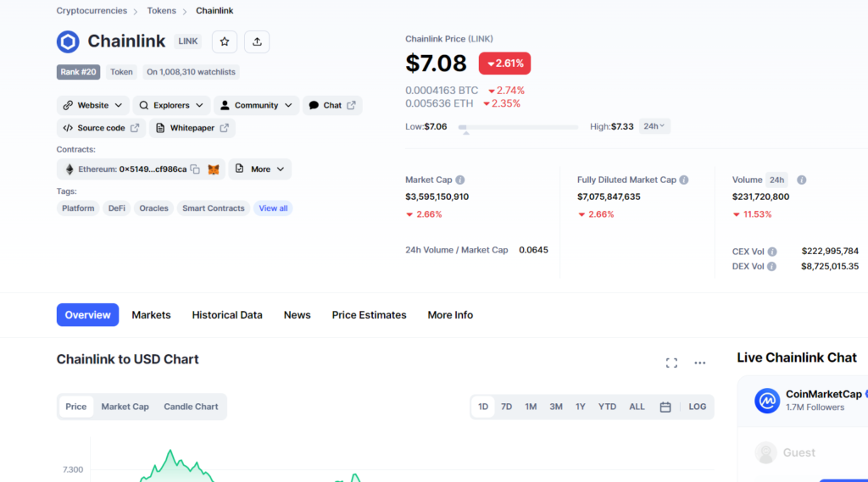The width and height of the screenshot is (868, 482).
Task: Expand the Explorers dropdown
Action: point(173,105)
